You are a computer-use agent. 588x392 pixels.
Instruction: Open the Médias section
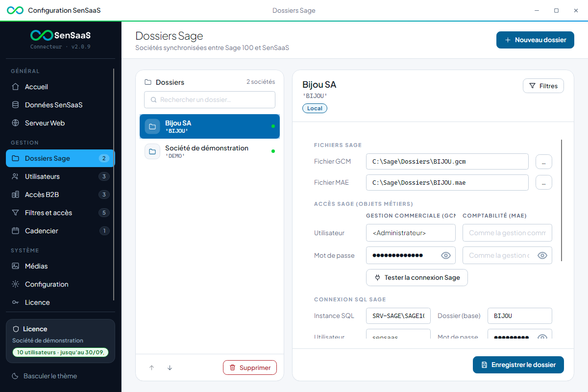point(60,266)
